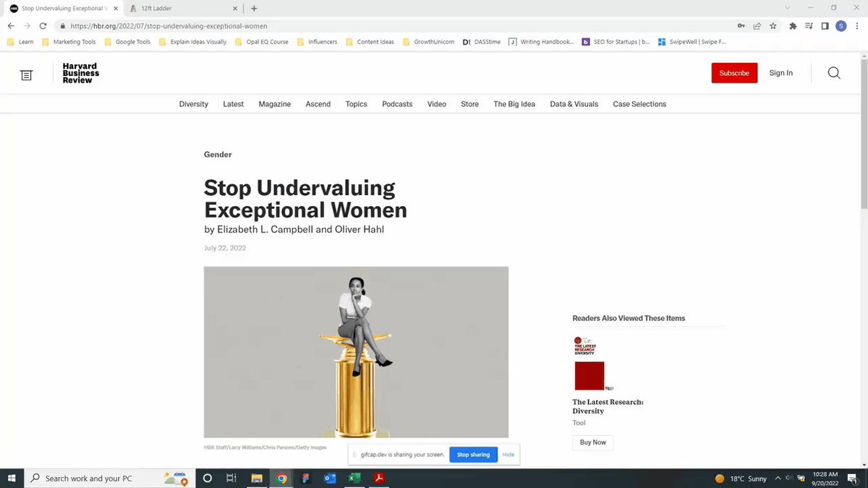This screenshot has width=868, height=488.
Task: Click the Sign In link
Action: 780,73
